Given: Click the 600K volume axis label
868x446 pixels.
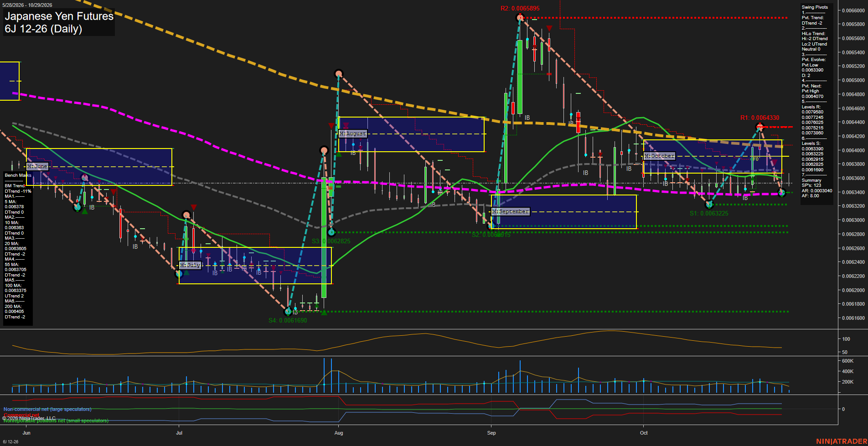Looking at the screenshot, I should [847, 361].
